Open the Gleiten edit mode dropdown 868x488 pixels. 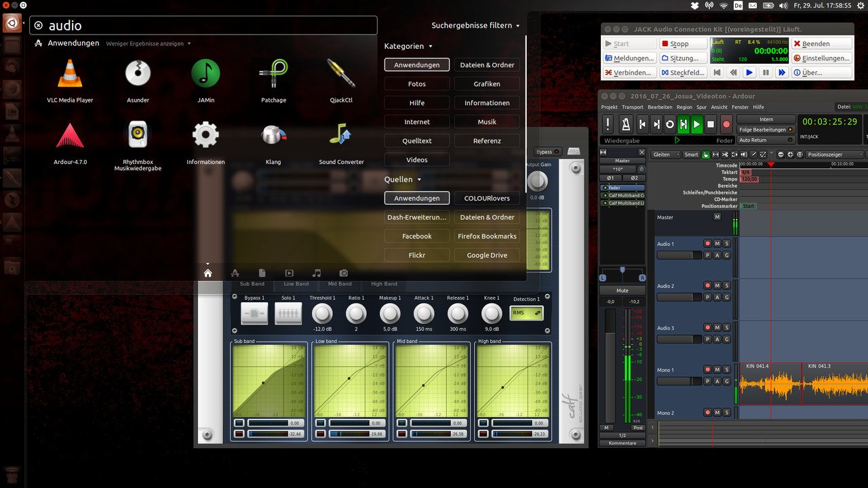coord(665,155)
